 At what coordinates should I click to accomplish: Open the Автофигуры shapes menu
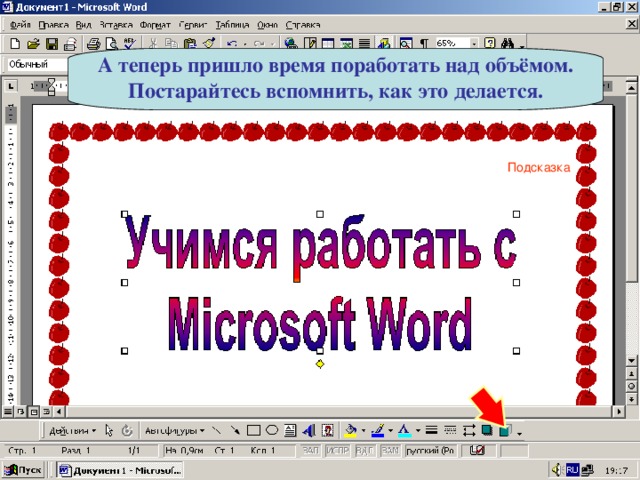(175, 431)
